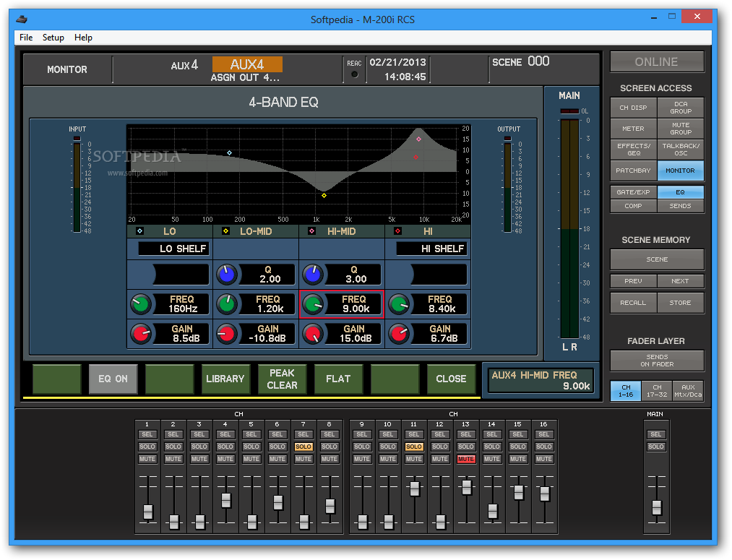Click the LO-MID blue Q knob
This screenshot has height=560, width=732.
(x=227, y=275)
